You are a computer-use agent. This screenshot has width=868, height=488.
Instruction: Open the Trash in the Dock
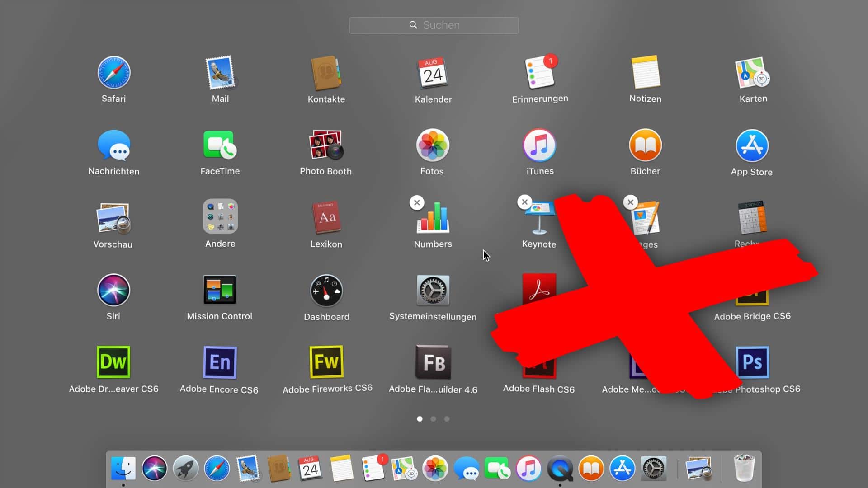[744, 468]
